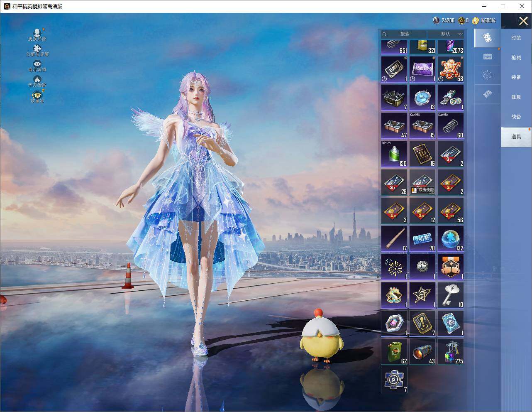Select the ticket sub-category icon

click(x=488, y=94)
